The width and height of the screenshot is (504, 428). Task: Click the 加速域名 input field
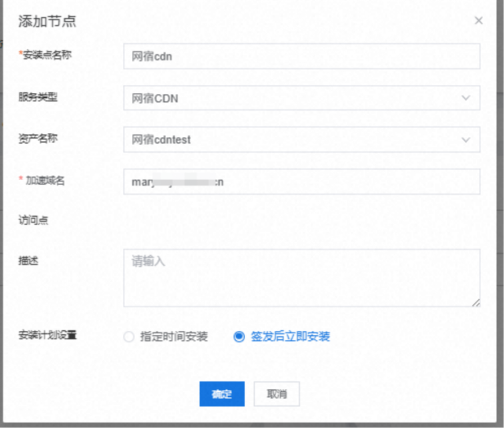[301, 182]
